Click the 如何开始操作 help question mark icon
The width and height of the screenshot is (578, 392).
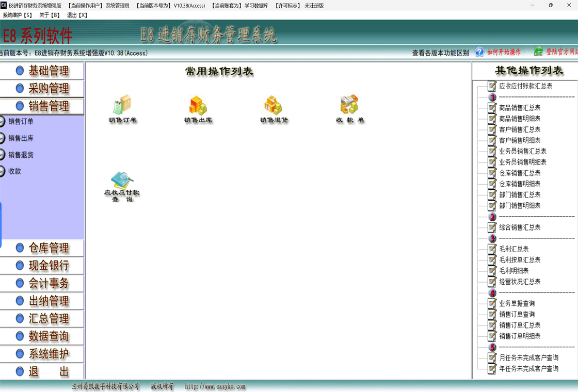click(x=479, y=52)
